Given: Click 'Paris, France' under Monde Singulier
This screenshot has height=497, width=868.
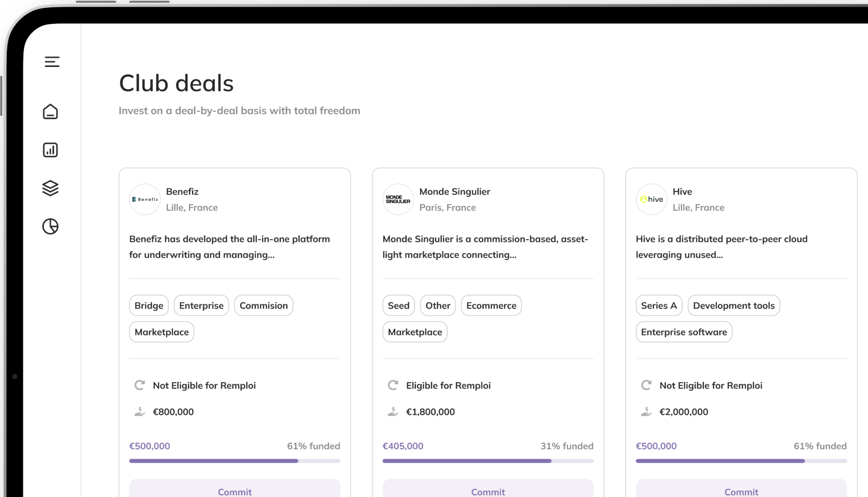Looking at the screenshot, I should coord(448,207).
